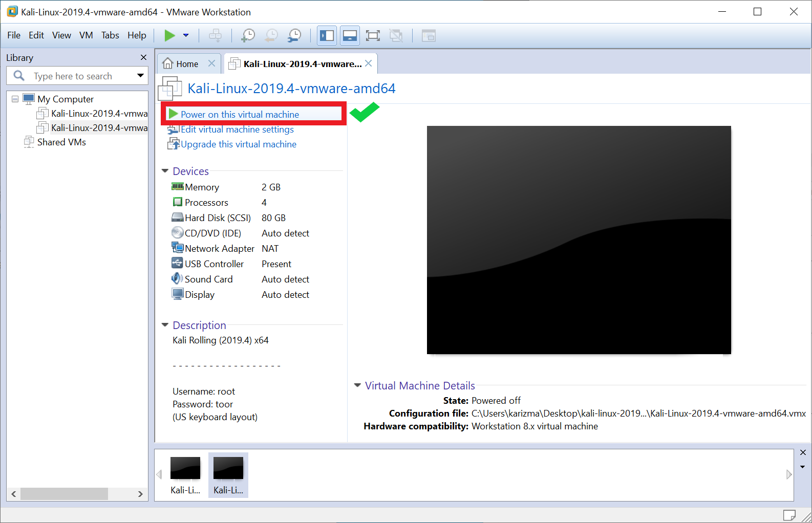The width and height of the screenshot is (812, 523).
Task: Click the USB Controller device icon
Action: (x=178, y=263)
